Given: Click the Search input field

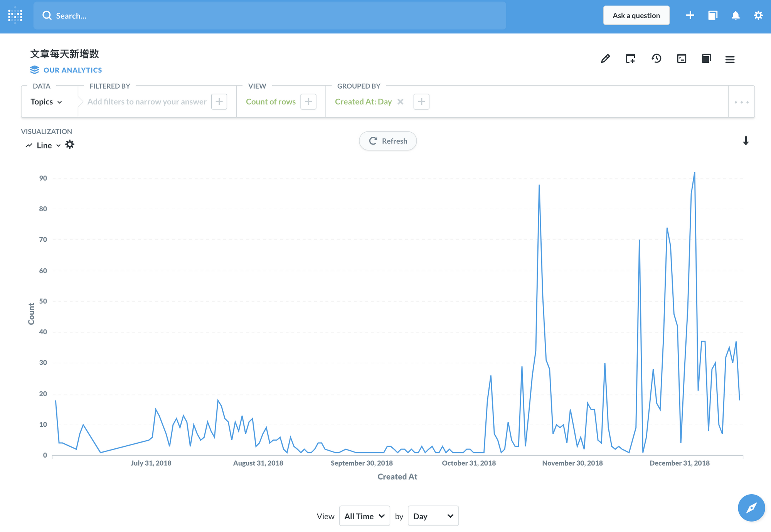Looking at the screenshot, I should (x=270, y=15).
